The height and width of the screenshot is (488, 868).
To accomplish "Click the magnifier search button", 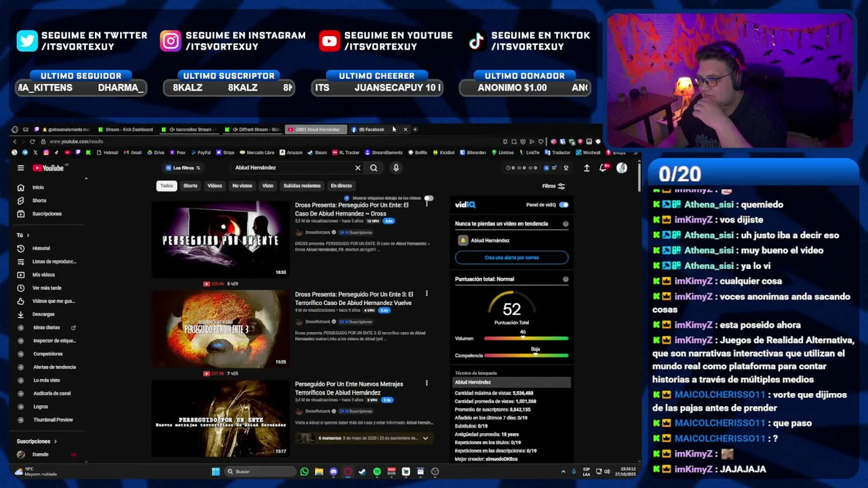I will click(374, 168).
